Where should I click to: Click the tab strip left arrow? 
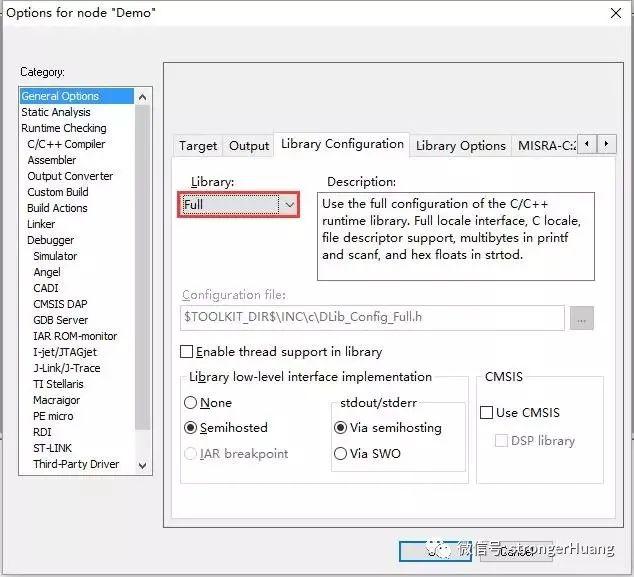(x=587, y=144)
